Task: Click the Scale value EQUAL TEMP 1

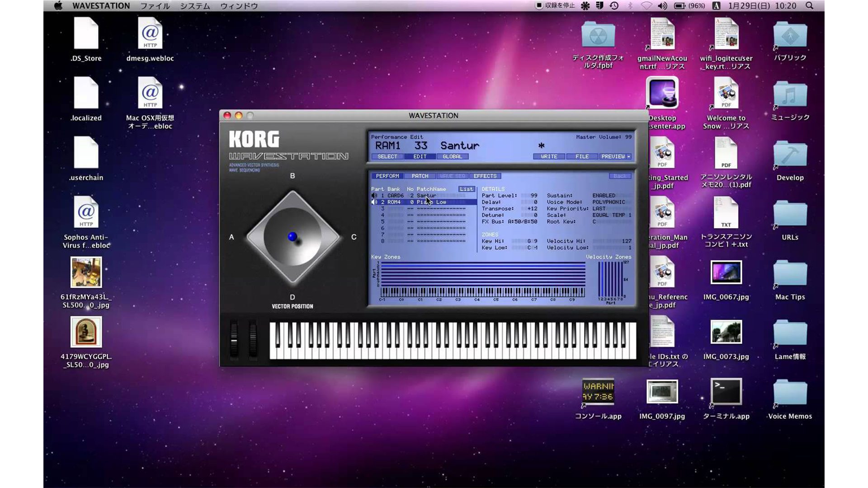Action: 612,215
